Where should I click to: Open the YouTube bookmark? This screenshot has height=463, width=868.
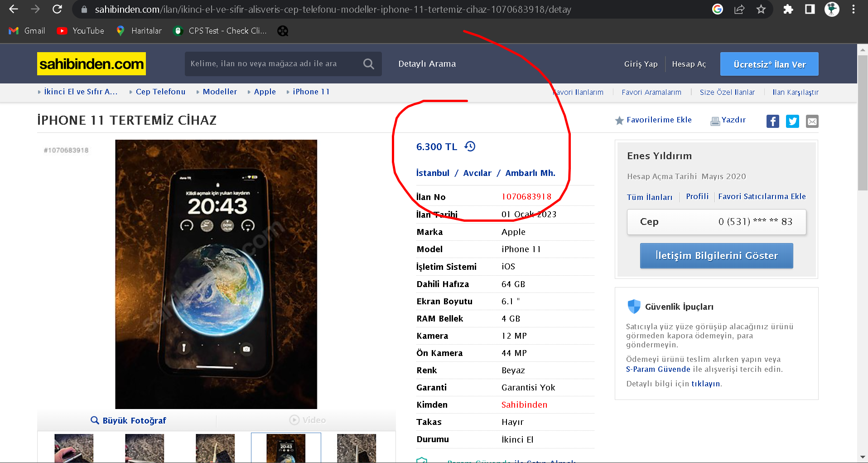coord(80,31)
